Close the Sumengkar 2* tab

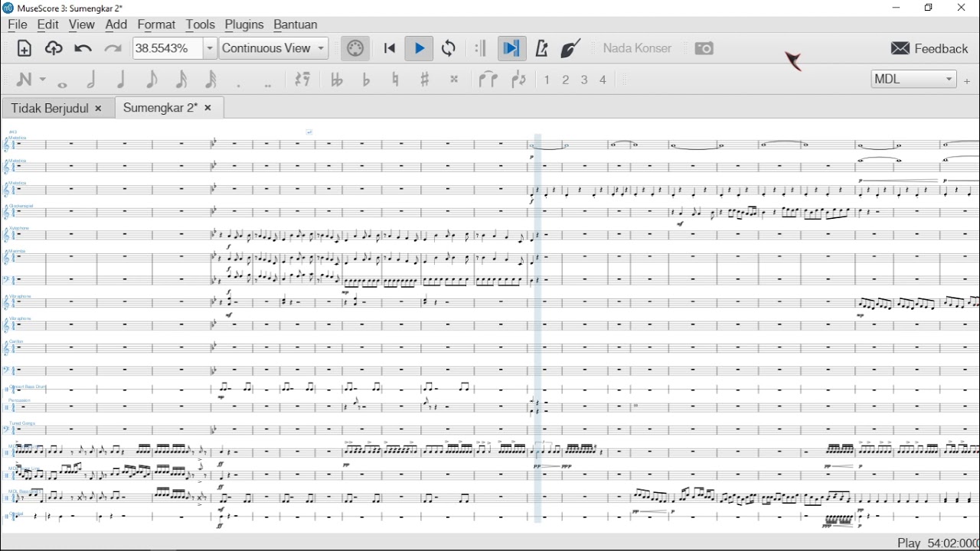click(x=208, y=109)
